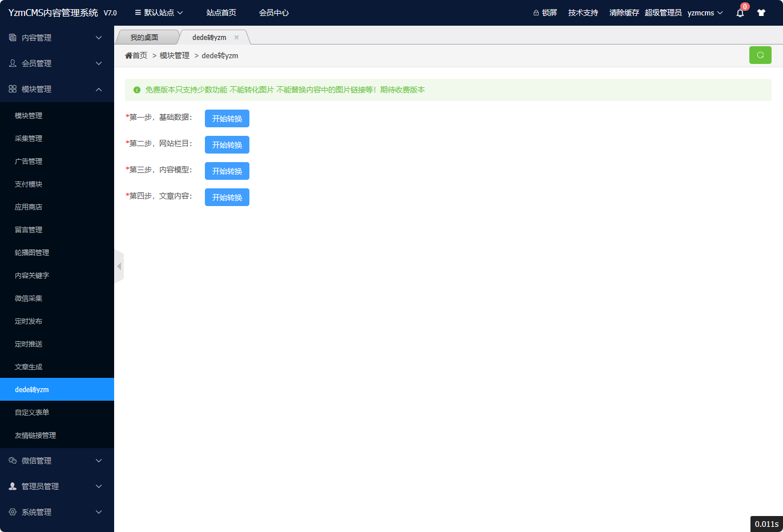Image resolution: width=783 pixels, height=532 pixels.
Task: Open 站点首页 in top nav
Action: 221,13
